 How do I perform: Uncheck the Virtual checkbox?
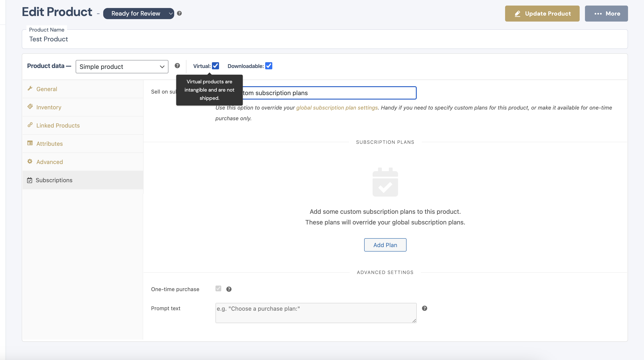coord(215,66)
